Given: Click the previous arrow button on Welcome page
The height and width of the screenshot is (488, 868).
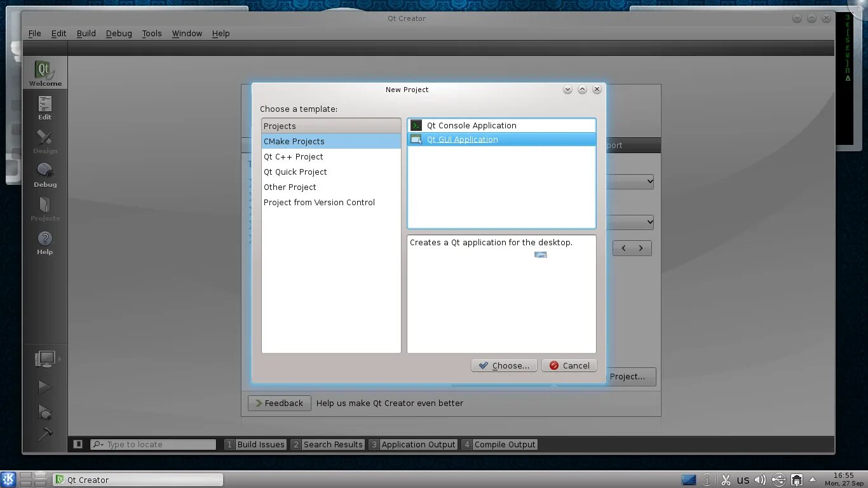Looking at the screenshot, I should pyautogui.click(x=623, y=248).
